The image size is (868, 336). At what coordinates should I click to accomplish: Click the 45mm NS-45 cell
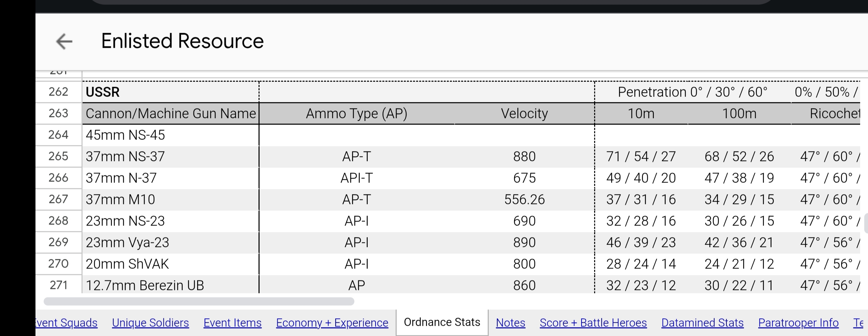(x=171, y=135)
